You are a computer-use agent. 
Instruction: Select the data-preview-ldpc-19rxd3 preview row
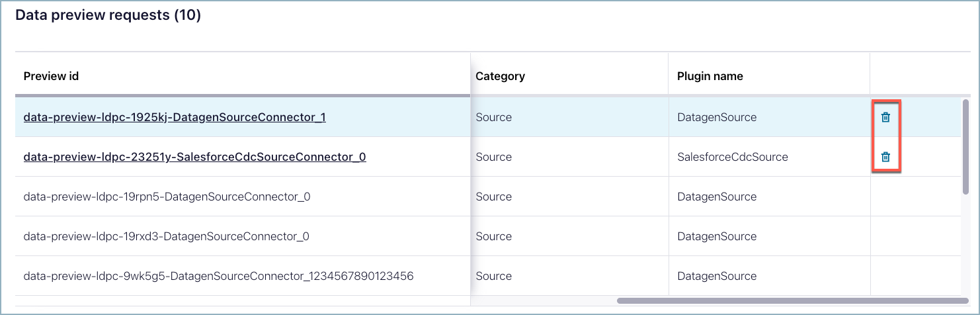pyautogui.click(x=166, y=236)
